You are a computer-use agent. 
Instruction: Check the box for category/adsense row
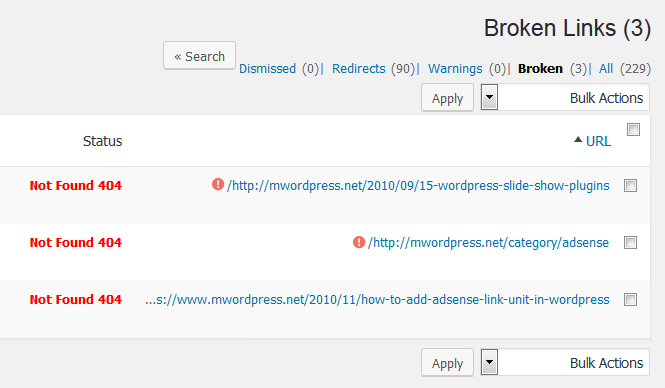pyautogui.click(x=630, y=243)
